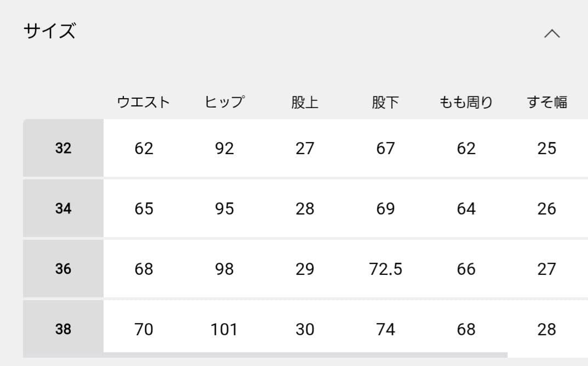
Task: Click rise value 30 in row 38
Action: [x=305, y=329]
